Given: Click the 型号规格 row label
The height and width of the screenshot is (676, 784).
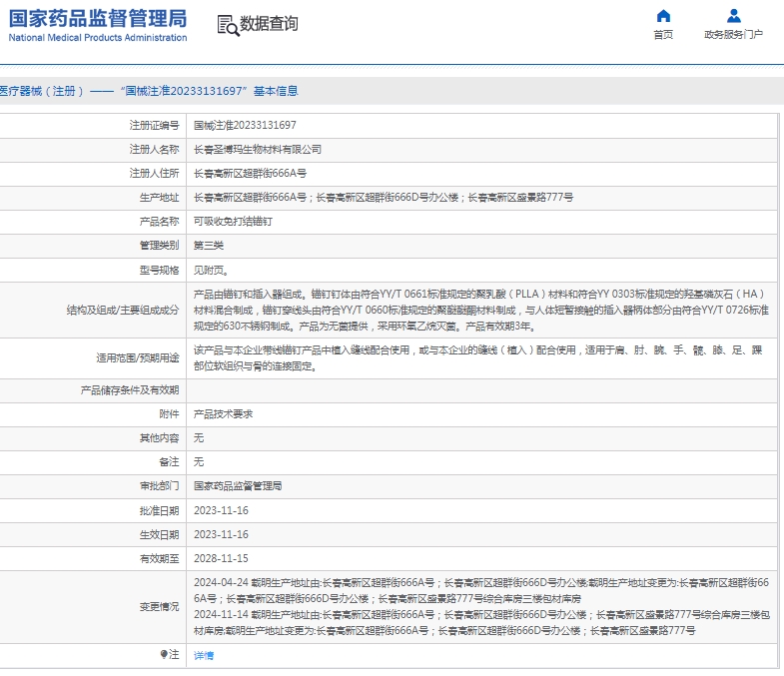Looking at the screenshot, I should 159,271.
